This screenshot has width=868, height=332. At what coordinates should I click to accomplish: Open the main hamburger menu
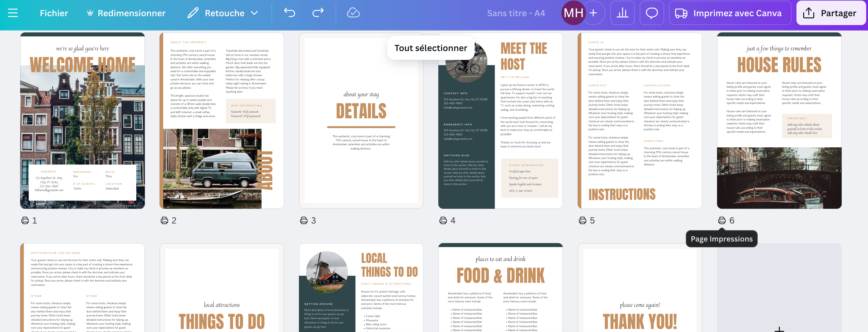pos(13,13)
